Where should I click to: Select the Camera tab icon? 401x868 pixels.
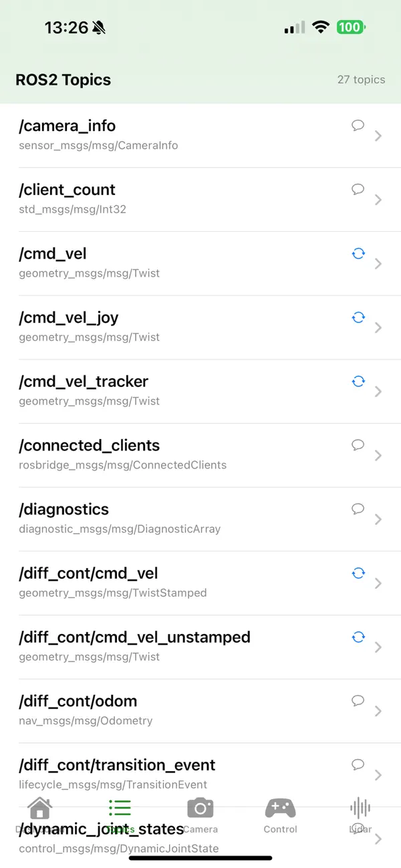tap(200, 808)
